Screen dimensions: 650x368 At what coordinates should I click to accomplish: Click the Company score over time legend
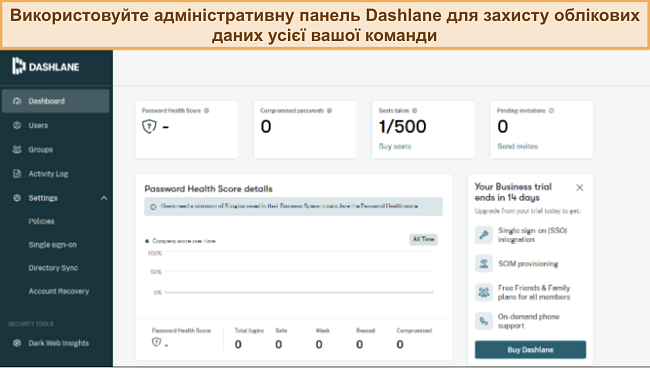(180, 241)
